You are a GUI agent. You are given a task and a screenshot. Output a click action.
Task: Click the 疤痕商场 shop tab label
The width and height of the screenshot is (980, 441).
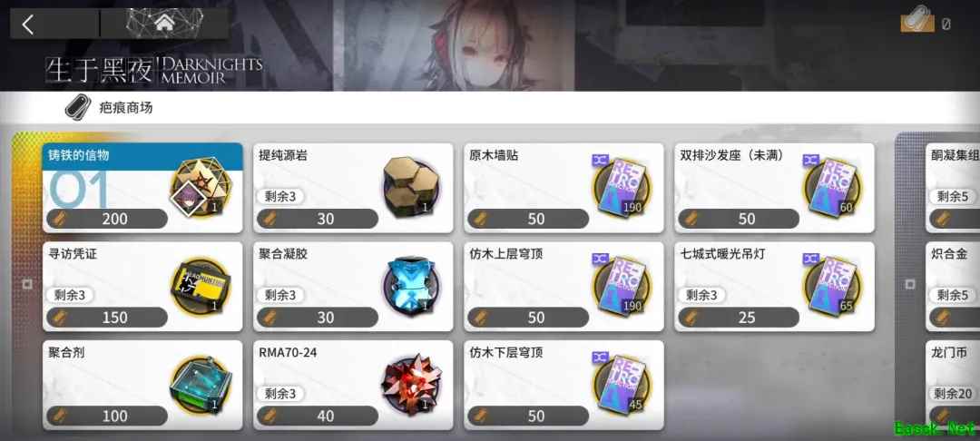coord(125,107)
